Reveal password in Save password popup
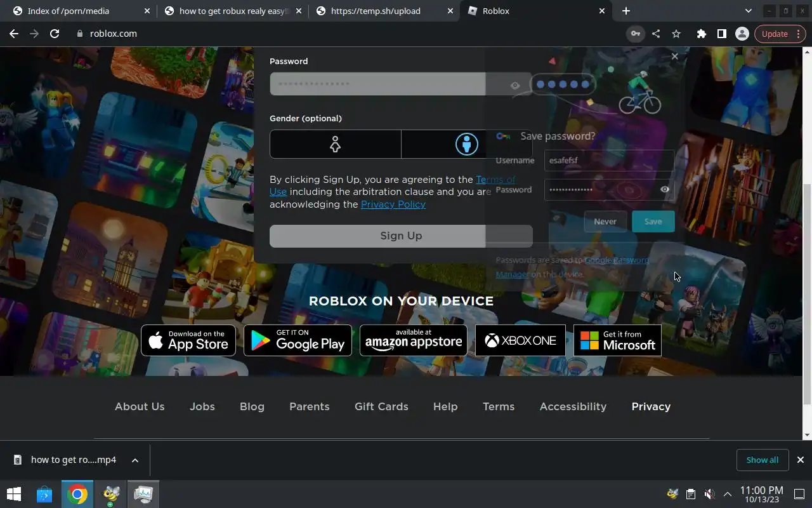 click(665, 189)
